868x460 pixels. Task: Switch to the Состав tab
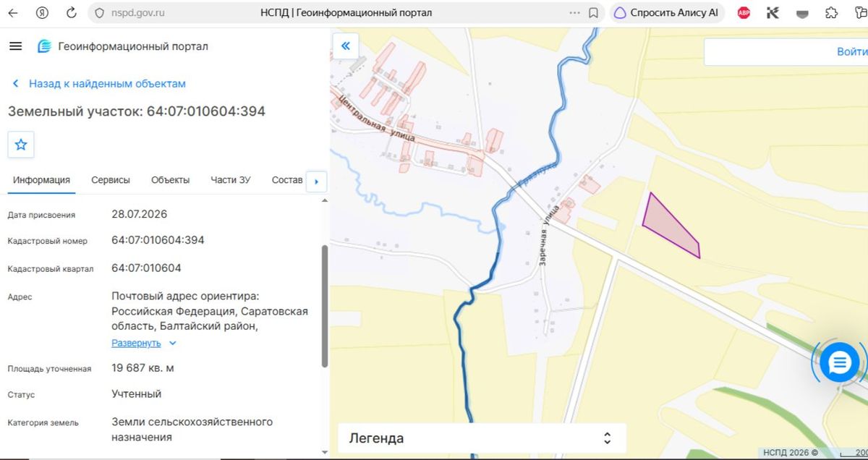click(287, 180)
